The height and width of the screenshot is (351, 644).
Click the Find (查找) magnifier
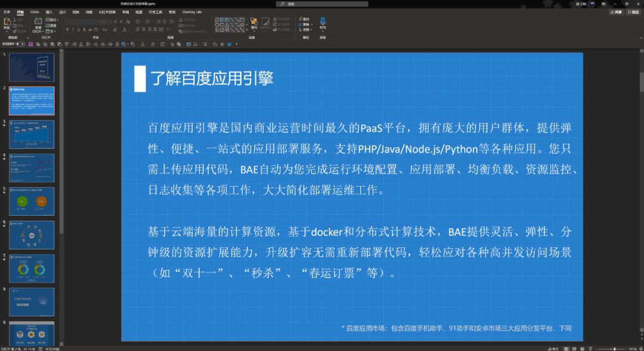coord(301,19)
